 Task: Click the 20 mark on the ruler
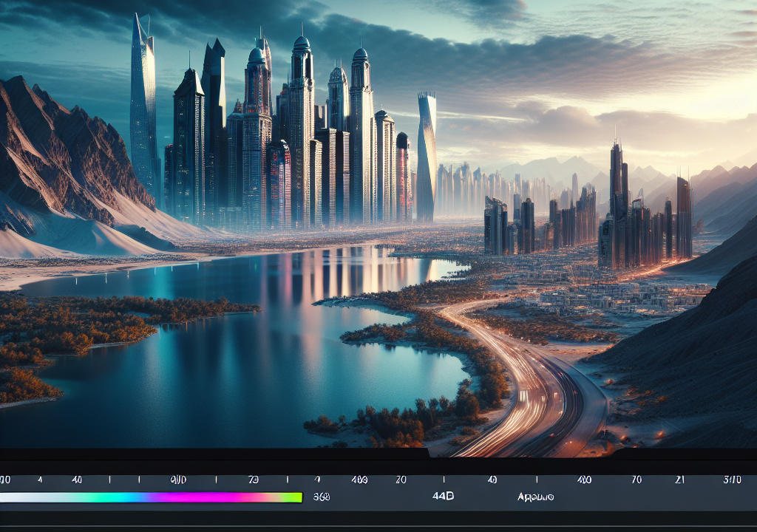[401, 480]
